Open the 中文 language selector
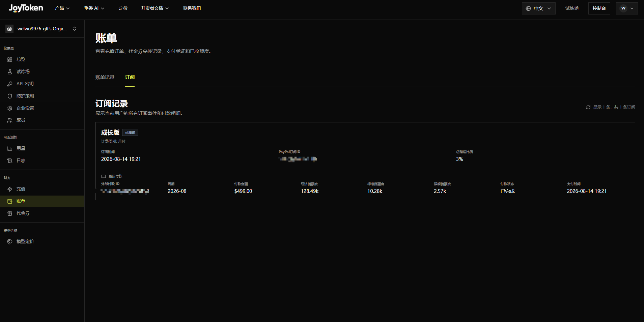Image resolution: width=644 pixels, height=322 pixels. [538, 8]
